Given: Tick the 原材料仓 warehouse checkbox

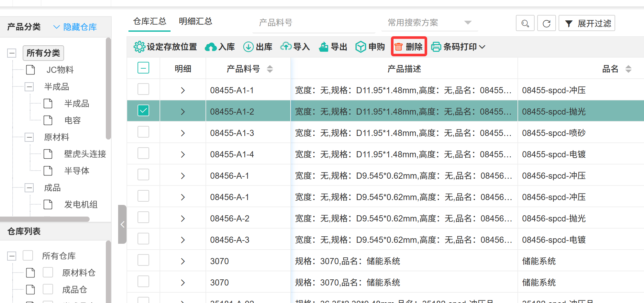Looking at the screenshot, I should (x=48, y=273).
